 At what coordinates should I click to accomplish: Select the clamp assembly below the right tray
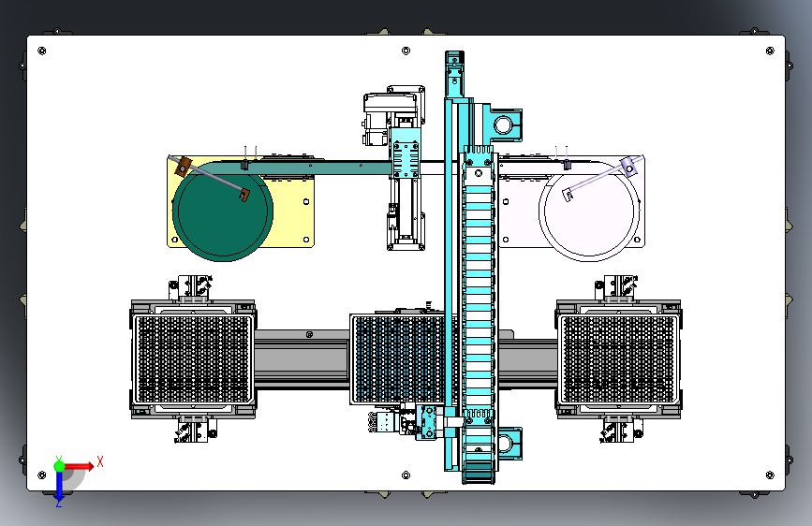click(622, 430)
